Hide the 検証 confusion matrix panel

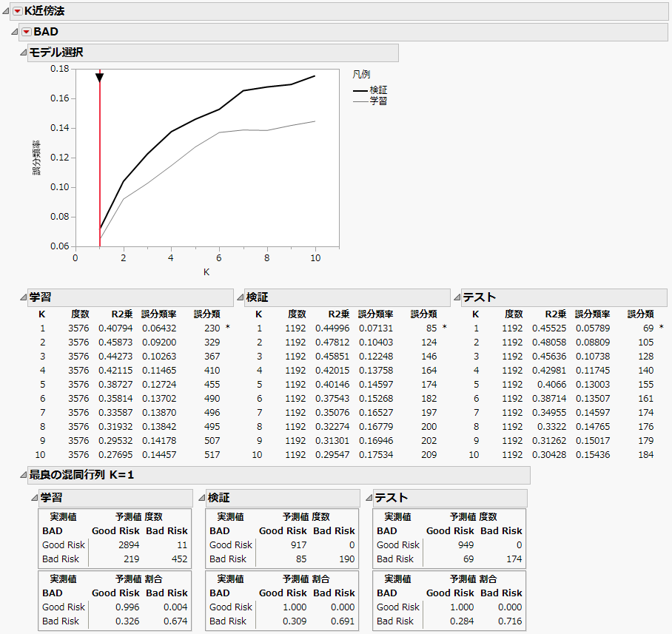tap(201, 498)
